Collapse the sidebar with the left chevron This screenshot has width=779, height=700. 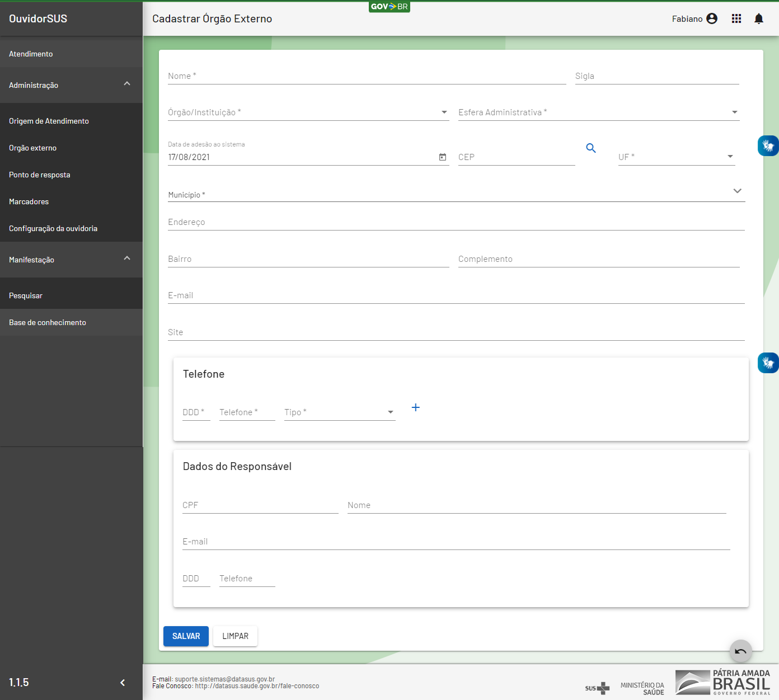coord(123,682)
